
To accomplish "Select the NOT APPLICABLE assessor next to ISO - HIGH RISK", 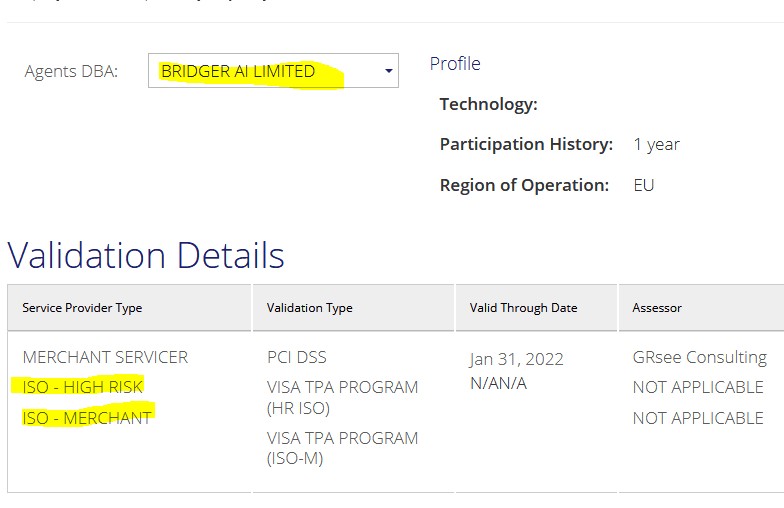I will coord(698,387).
